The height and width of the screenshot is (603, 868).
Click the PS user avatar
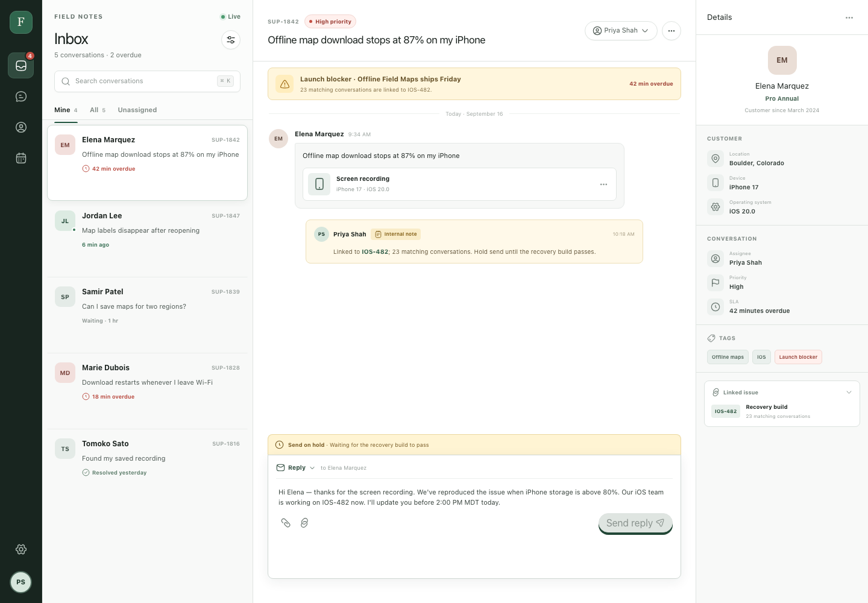(x=21, y=582)
